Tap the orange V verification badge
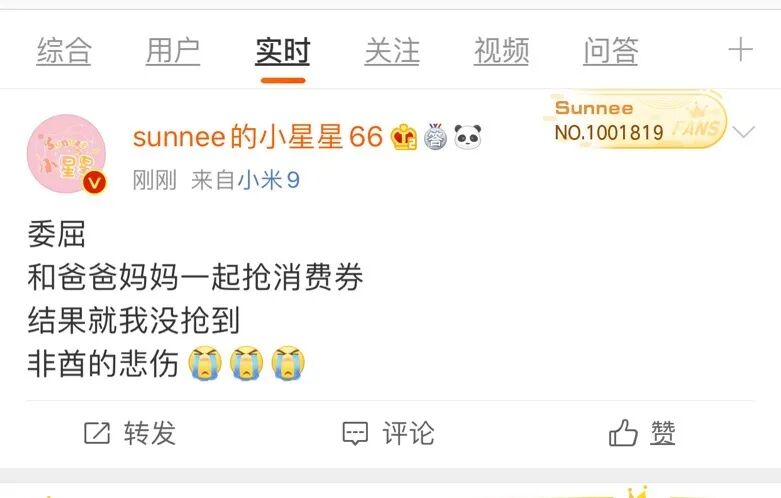The image size is (781, 498). coord(94,183)
